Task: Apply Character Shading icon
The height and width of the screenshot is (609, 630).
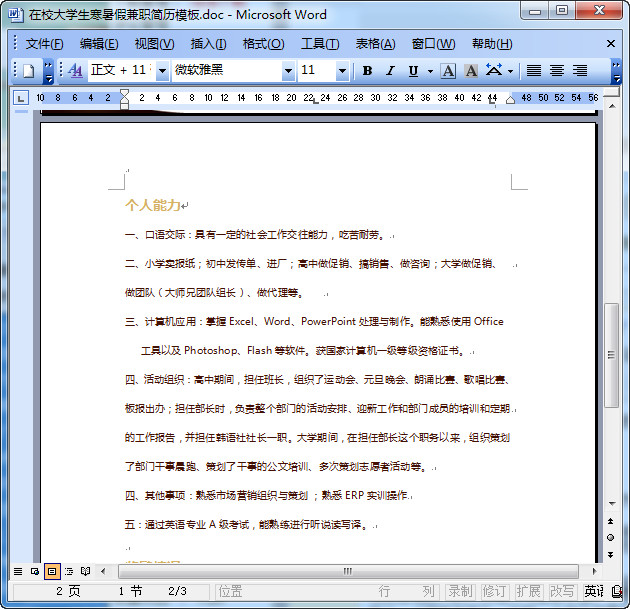Action: point(471,71)
